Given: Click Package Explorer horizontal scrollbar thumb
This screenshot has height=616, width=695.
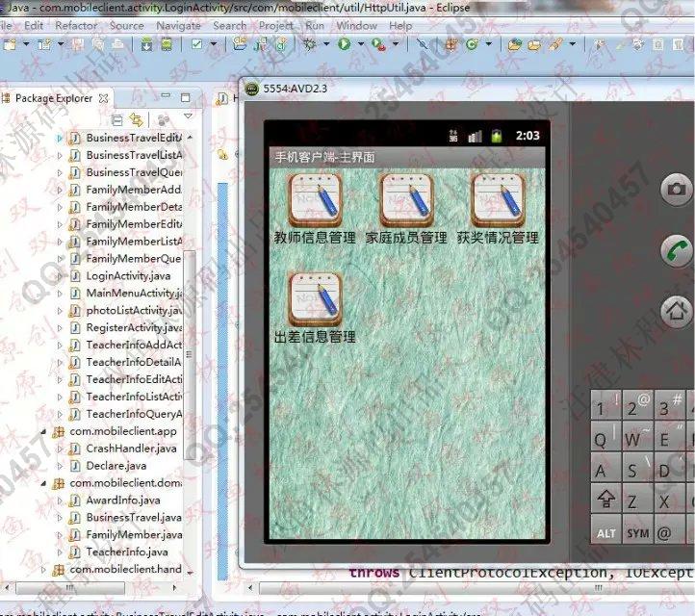Looking at the screenshot, I should [71, 588].
